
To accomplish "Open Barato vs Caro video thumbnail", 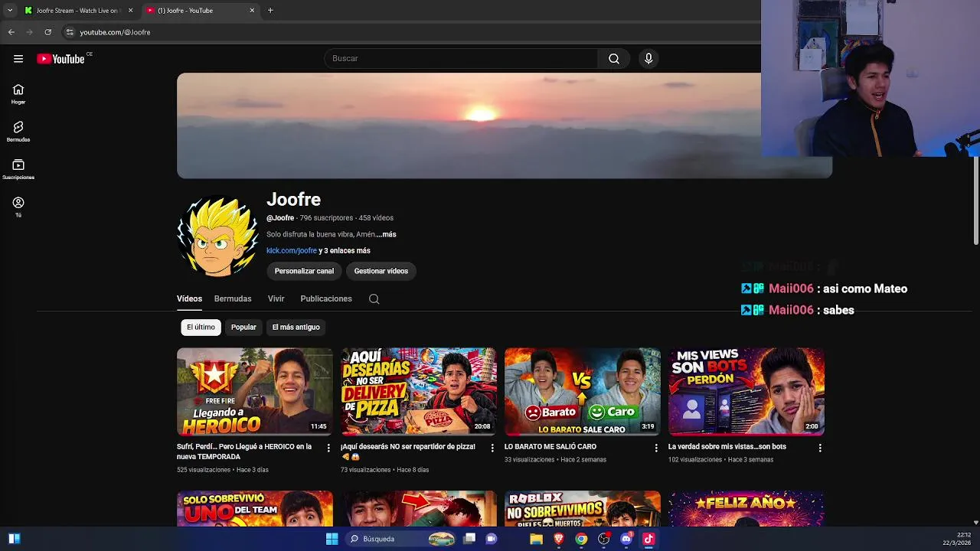I will [583, 392].
